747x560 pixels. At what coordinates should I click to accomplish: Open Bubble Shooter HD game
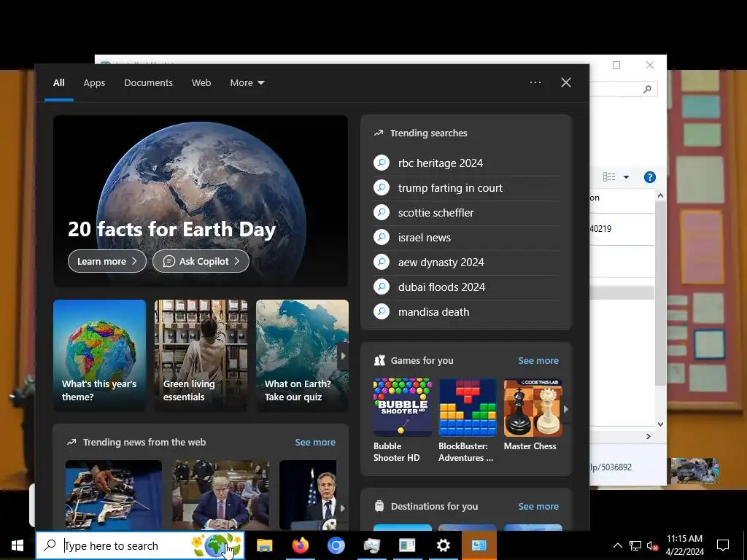pyautogui.click(x=402, y=421)
